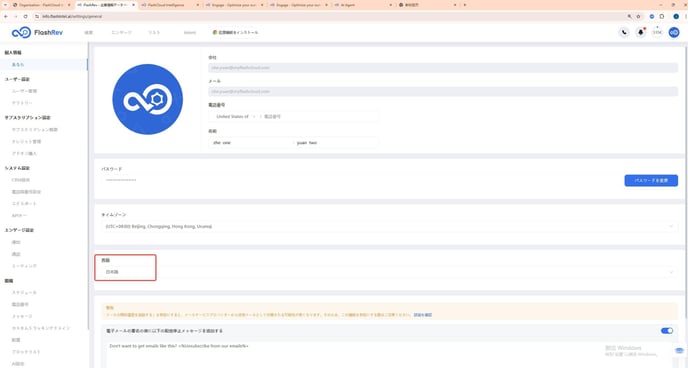Click the credits counter in header
Image resolution: width=688 pixels, height=368 pixels.
coord(657,32)
